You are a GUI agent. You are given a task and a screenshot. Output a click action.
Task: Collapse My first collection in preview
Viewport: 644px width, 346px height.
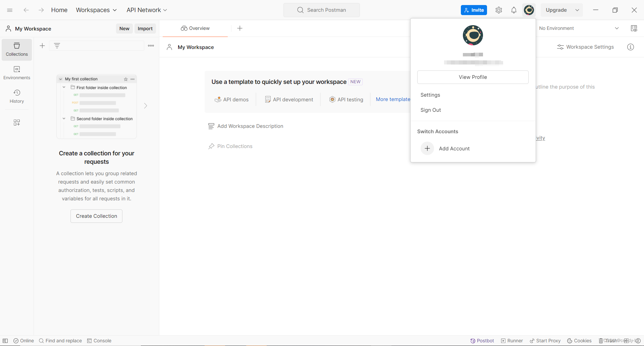[61, 79]
